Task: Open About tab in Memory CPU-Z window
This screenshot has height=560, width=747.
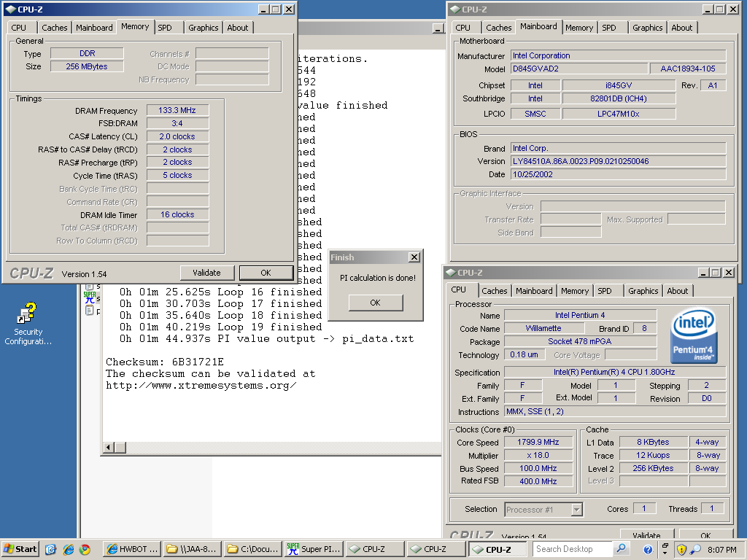Action: click(x=238, y=28)
